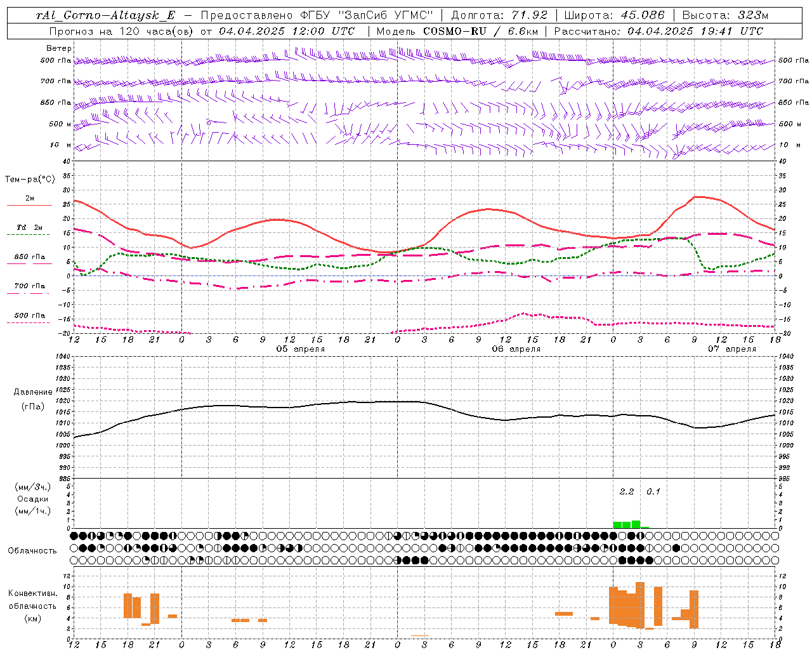
Task: Click the 07 апреля date label
Action: [732, 349]
